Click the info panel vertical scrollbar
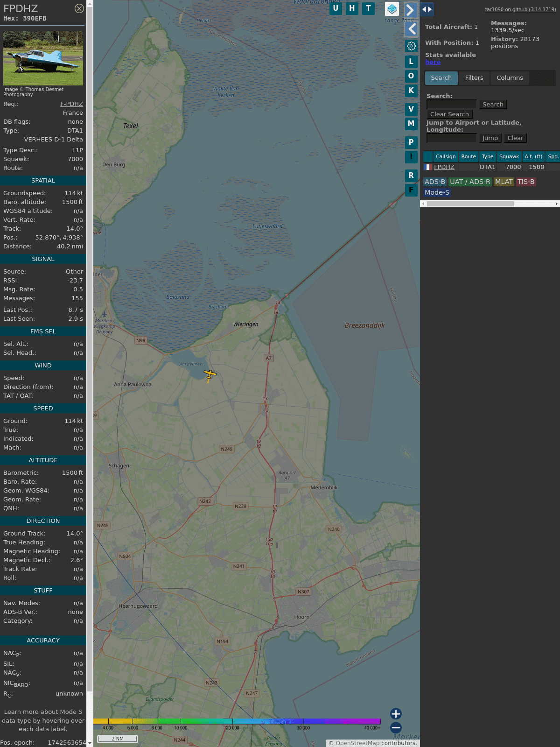560x747 pixels. coord(90,350)
